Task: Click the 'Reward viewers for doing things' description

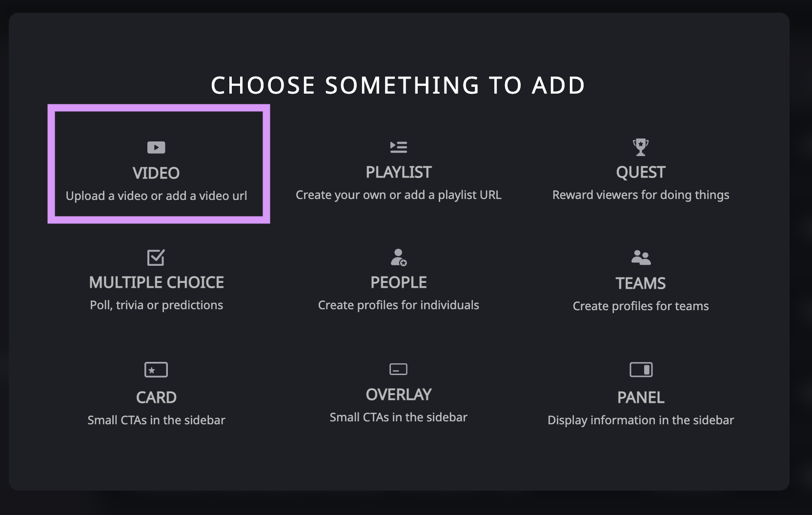Action: coord(641,195)
